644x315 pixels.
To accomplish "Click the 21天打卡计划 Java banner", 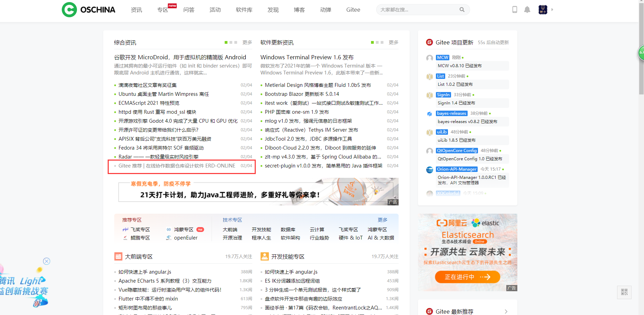I will click(x=256, y=192).
